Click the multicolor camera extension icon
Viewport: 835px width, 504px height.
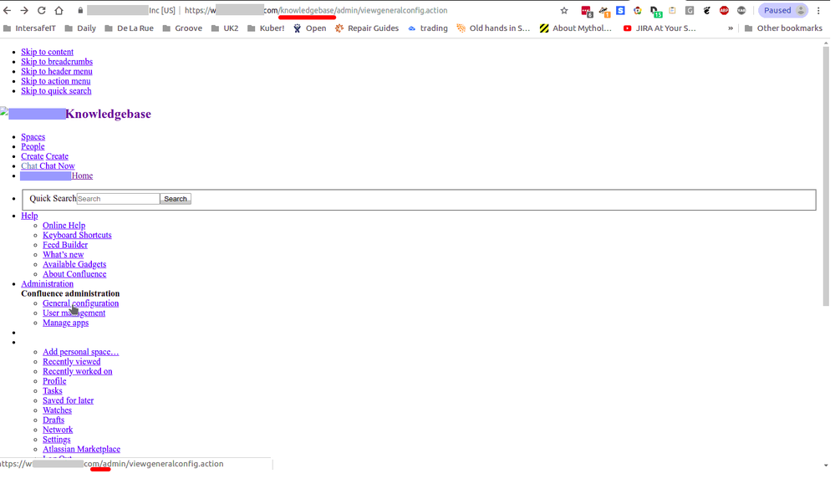click(x=638, y=11)
